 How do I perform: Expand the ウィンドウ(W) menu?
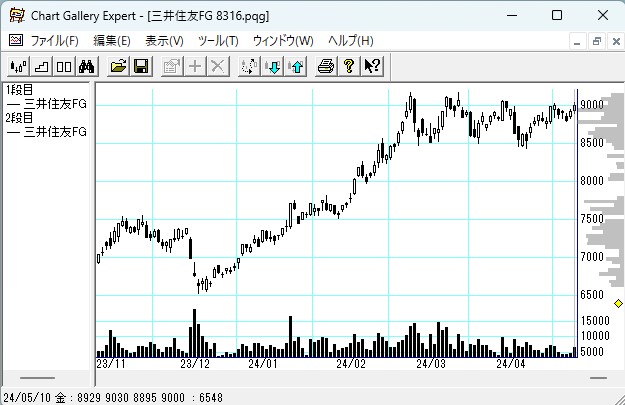tap(283, 41)
